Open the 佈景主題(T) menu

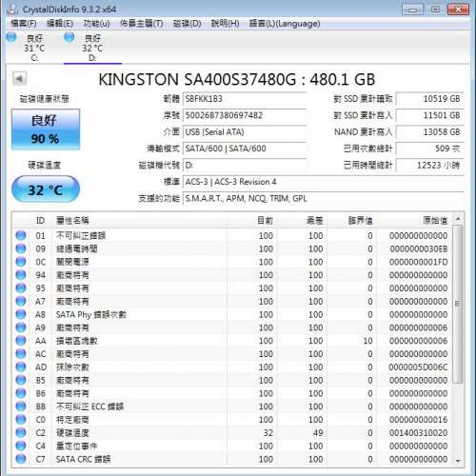click(142, 24)
